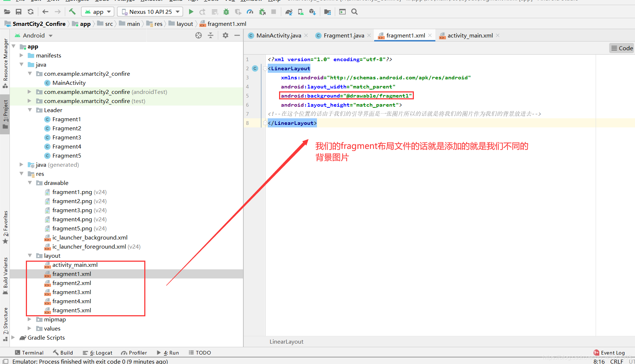Close the activity_main.xml tab
This screenshot has width=635, height=364.
point(498,35)
